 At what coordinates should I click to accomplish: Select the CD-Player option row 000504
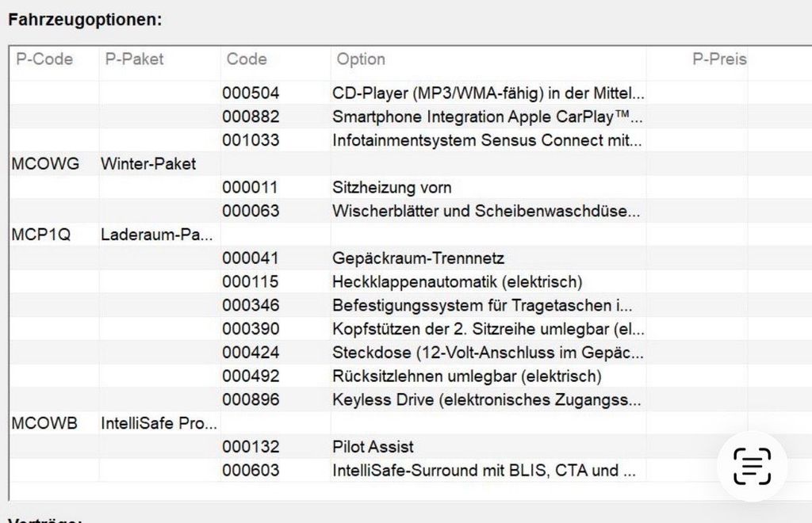click(x=410, y=94)
